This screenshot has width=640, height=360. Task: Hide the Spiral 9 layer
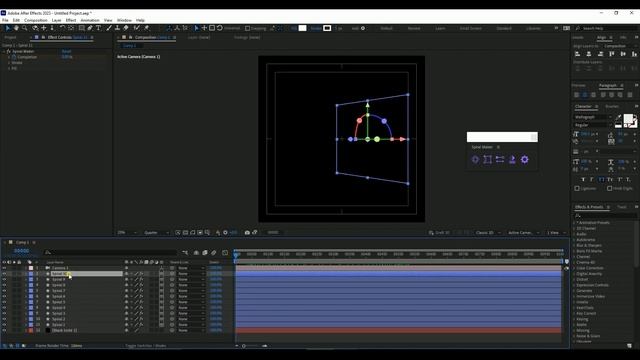tap(4, 280)
